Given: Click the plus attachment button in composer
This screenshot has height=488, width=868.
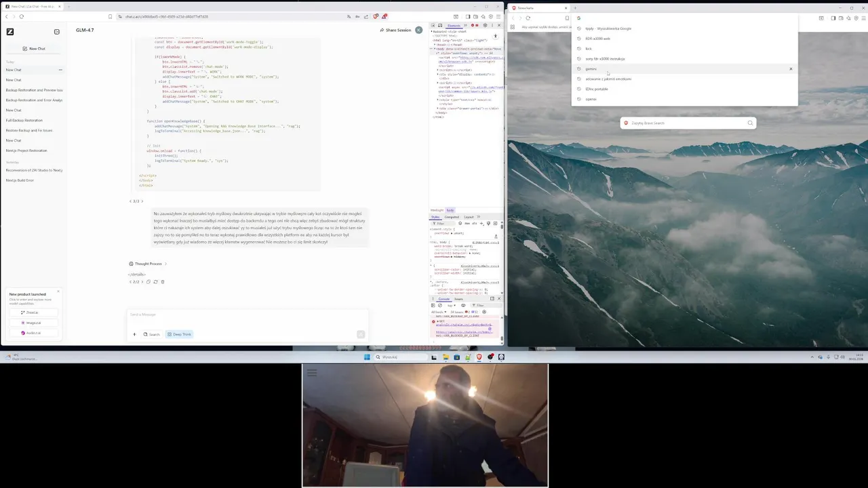Looking at the screenshot, I should [x=134, y=334].
